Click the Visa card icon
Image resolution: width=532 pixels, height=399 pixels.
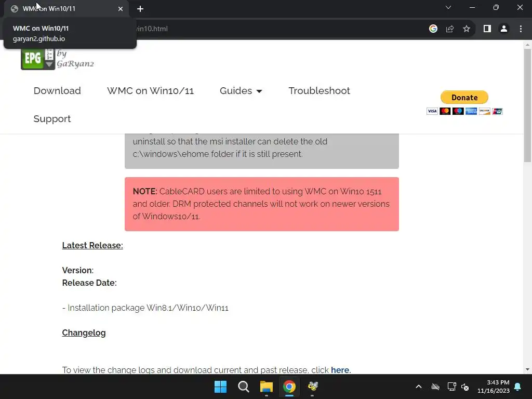tap(432, 111)
